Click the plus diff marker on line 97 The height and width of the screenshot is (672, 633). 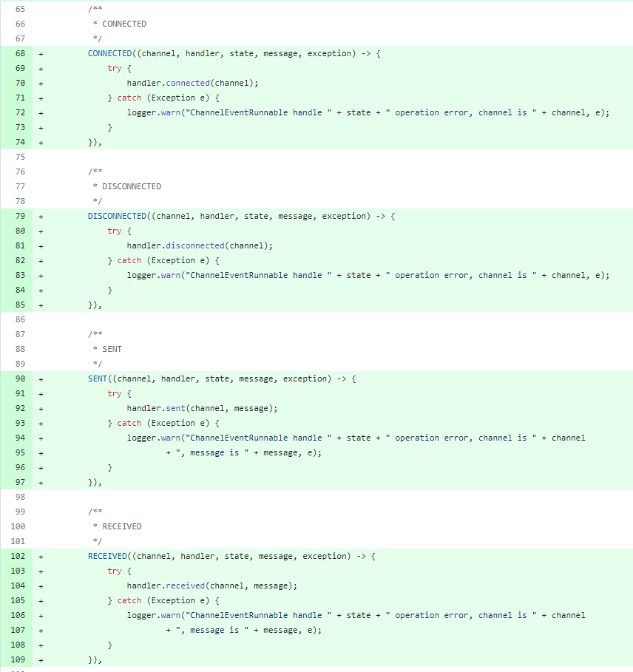(41, 483)
